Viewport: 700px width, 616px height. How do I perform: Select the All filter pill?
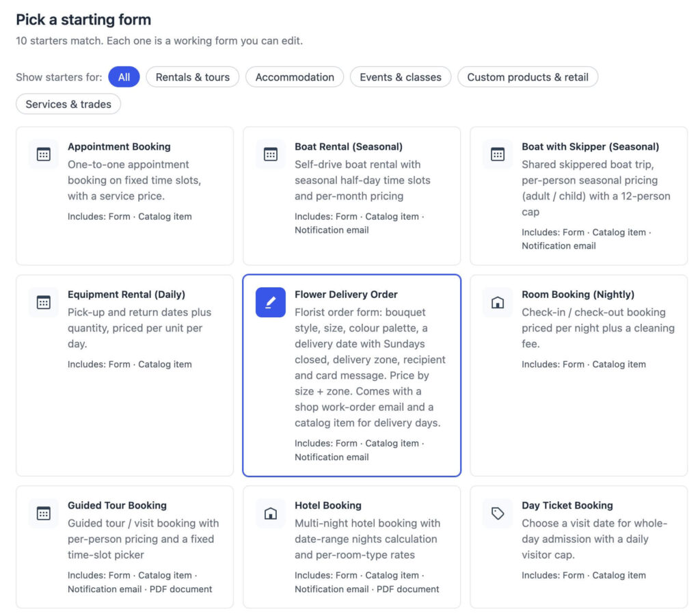[x=124, y=77]
